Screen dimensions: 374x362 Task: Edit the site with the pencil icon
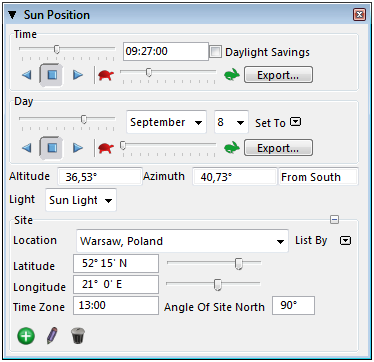(x=52, y=335)
